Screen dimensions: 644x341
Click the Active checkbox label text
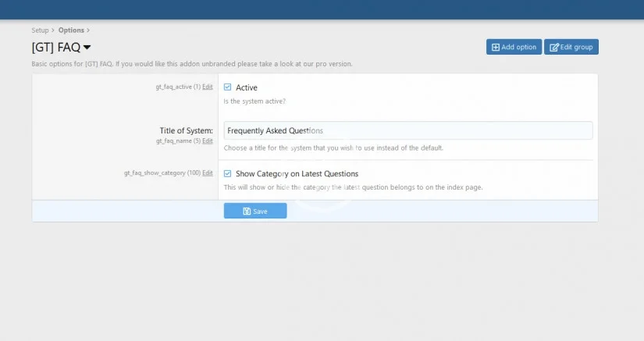click(247, 87)
